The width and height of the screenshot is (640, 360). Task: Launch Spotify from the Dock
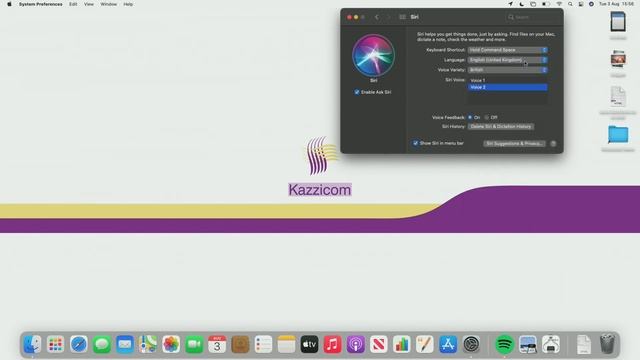(504, 344)
